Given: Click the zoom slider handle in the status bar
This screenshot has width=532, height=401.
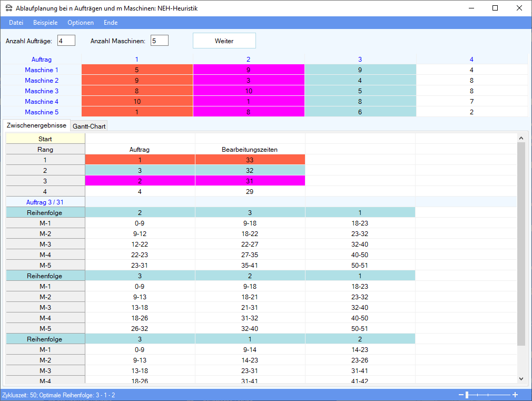Looking at the screenshot, I should (x=467, y=395).
